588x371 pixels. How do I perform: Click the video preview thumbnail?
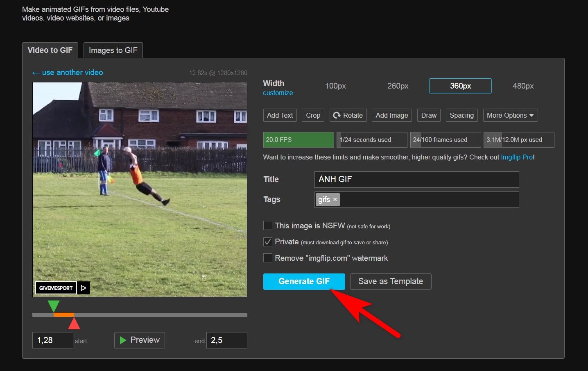140,189
